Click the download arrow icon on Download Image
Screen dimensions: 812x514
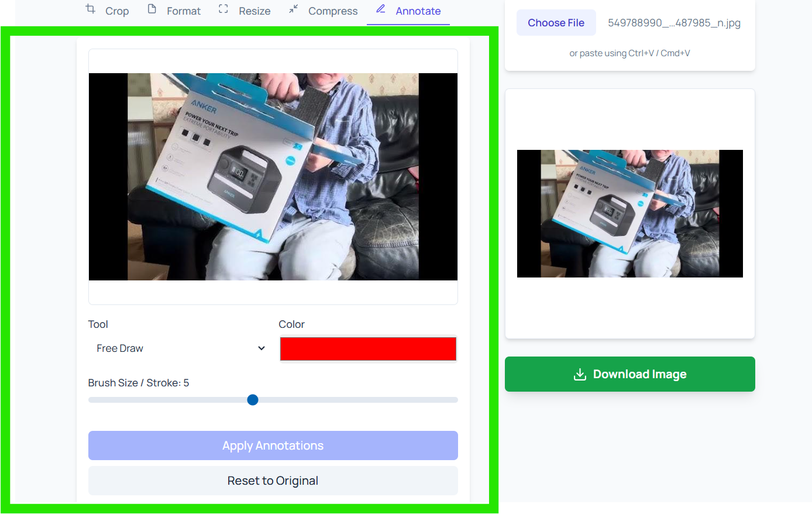pos(579,373)
